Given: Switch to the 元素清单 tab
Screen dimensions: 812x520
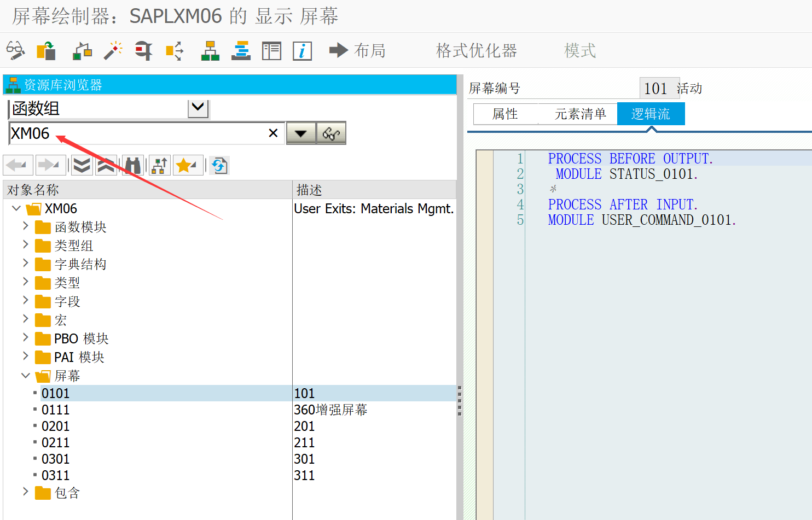Looking at the screenshot, I should pos(580,114).
